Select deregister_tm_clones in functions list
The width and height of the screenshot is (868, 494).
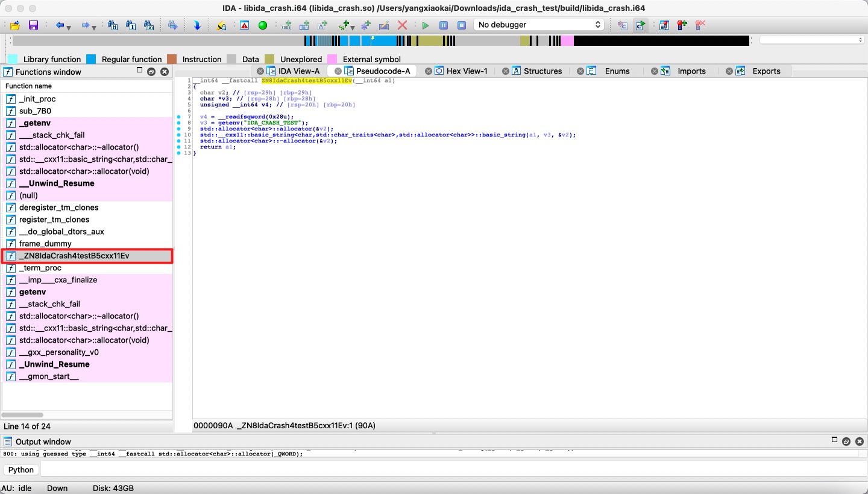87,207
